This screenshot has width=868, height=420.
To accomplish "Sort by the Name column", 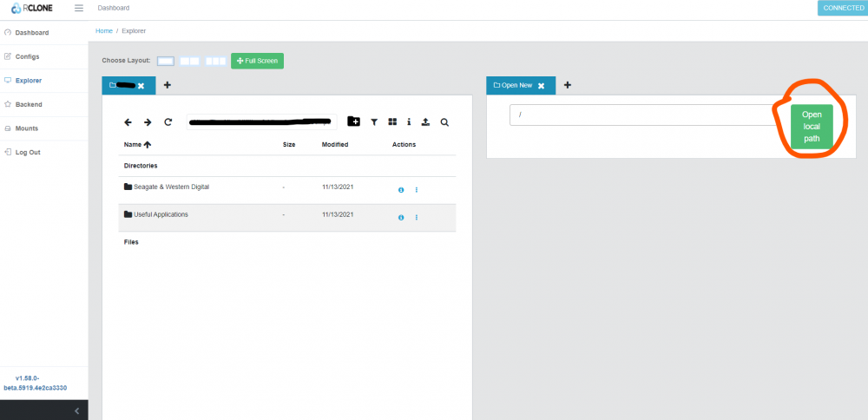I will coord(137,144).
